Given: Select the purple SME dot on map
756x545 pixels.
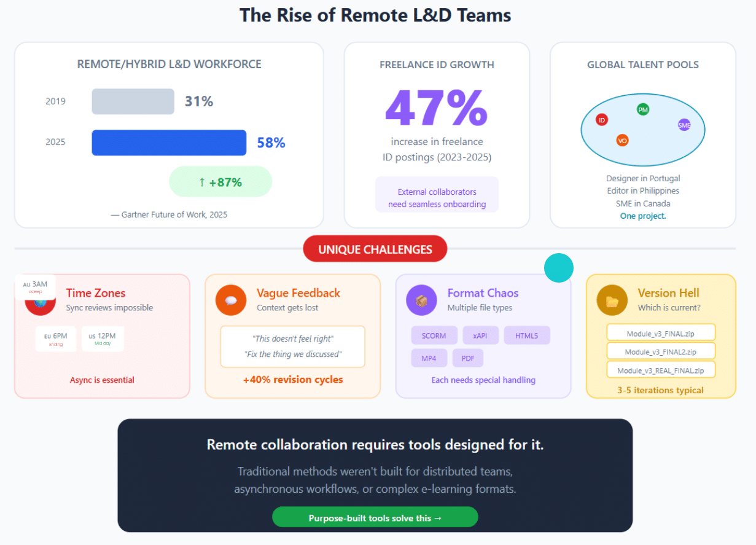Looking at the screenshot, I should click(684, 125).
